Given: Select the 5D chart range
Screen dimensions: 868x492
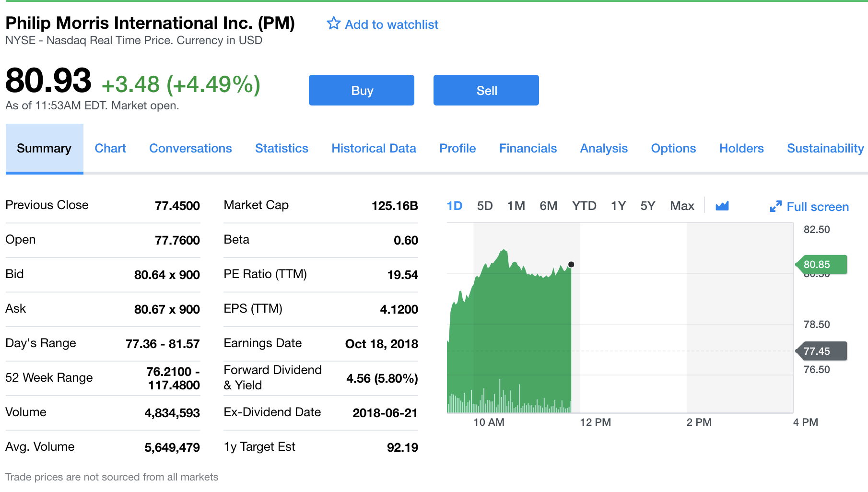Looking at the screenshot, I should point(484,206).
